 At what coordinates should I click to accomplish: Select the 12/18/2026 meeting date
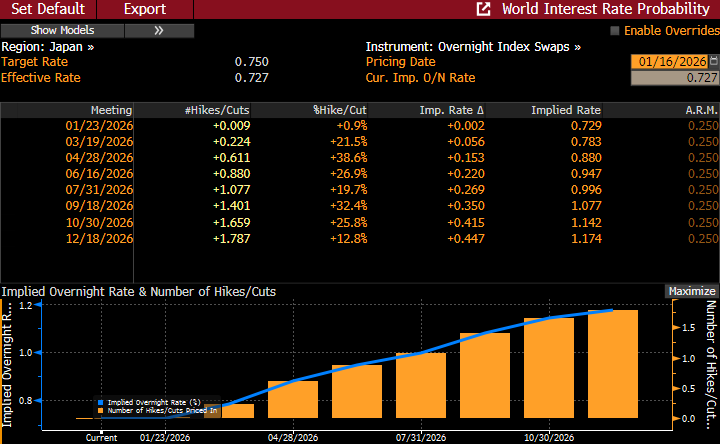coord(98,238)
